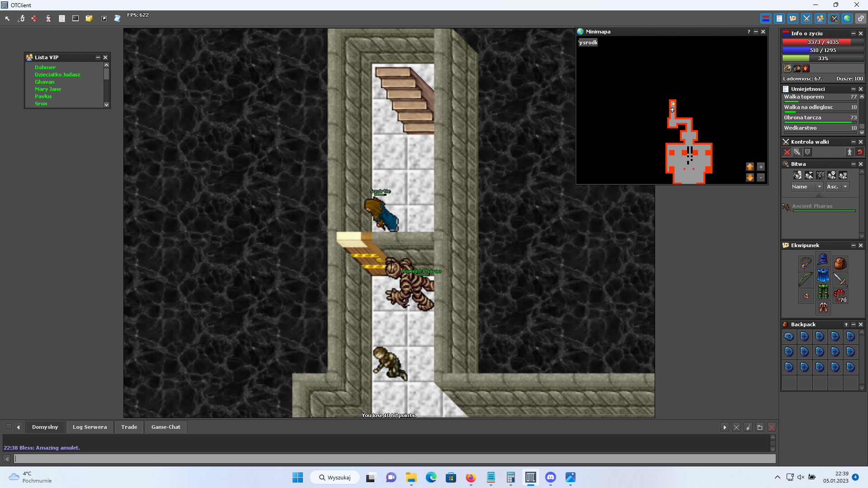The height and width of the screenshot is (488, 868).
Task: Open the Asc. order dropdown in Bitwa
Action: pyautogui.click(x=837, y=187)
